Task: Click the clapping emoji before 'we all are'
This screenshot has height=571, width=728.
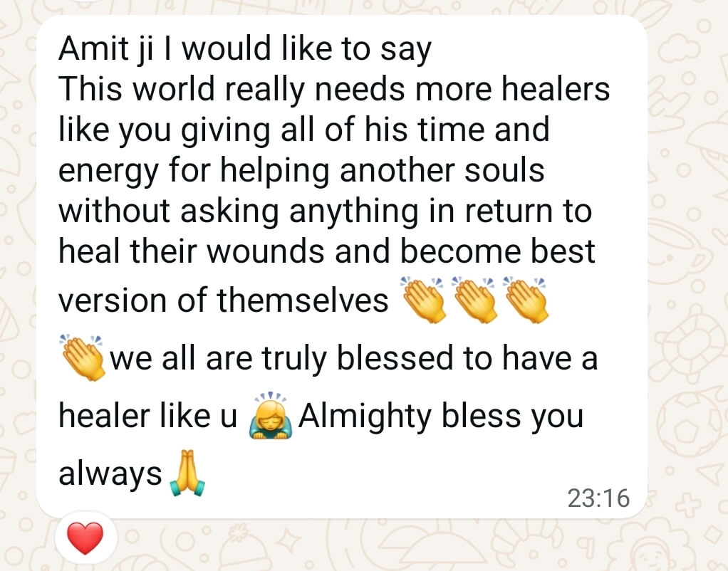Action: click(82, 357)
